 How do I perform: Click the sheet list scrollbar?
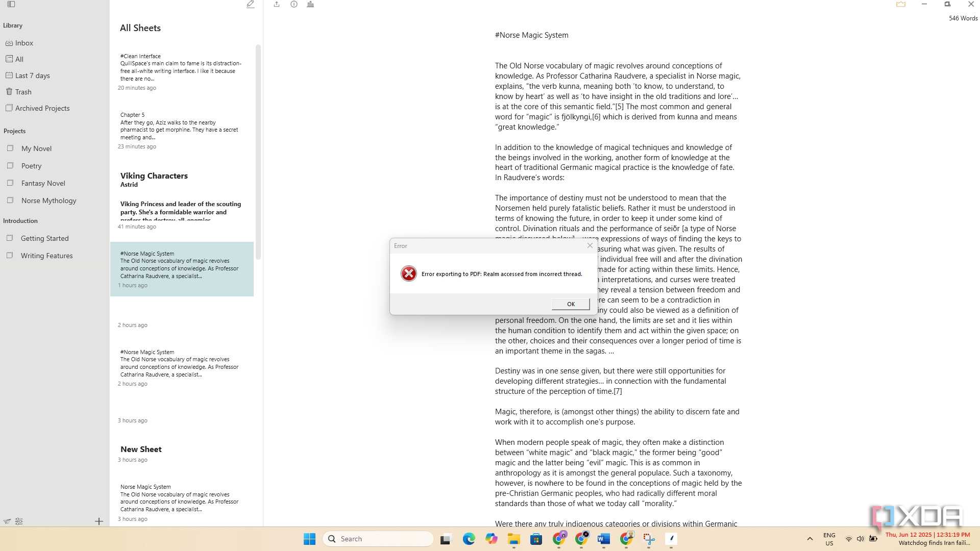click(x=258, y=152)
